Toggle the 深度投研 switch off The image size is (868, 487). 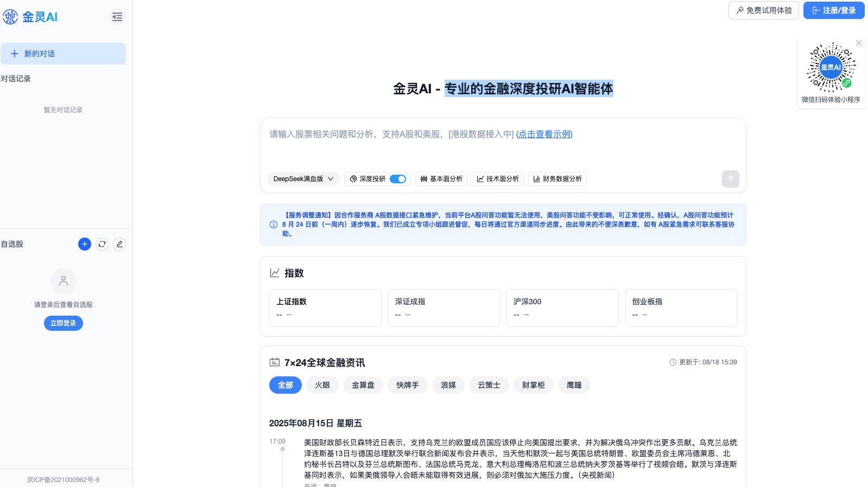(x=398, y=179)
